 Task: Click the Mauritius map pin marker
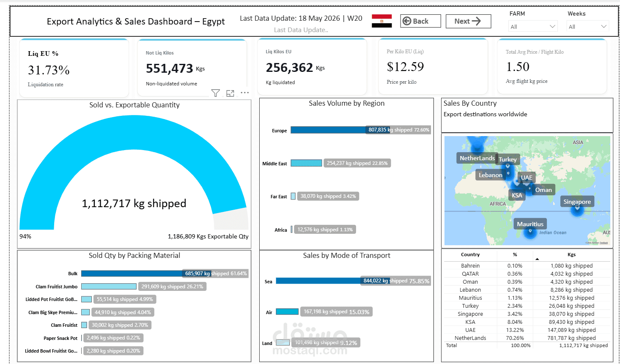[x=530, y=232]
